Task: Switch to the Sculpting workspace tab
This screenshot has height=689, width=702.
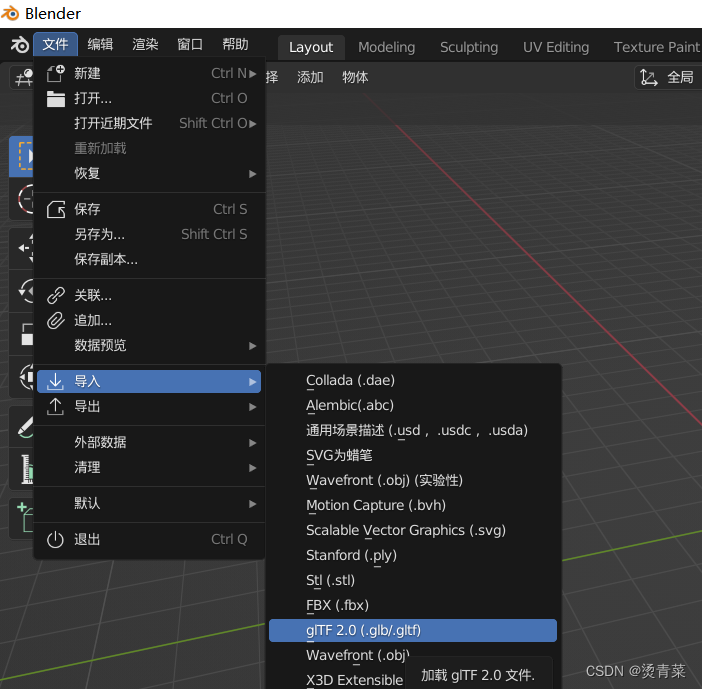Action: click(x=469, y=47)
